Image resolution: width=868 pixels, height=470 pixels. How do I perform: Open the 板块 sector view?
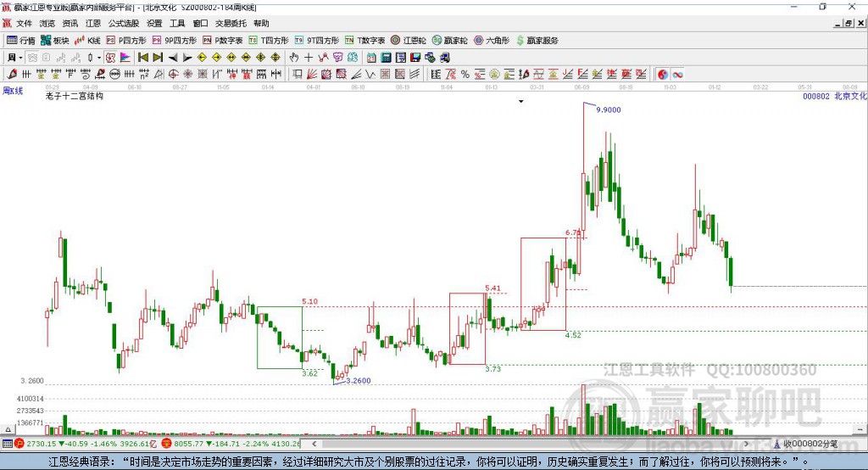(54, 41)
